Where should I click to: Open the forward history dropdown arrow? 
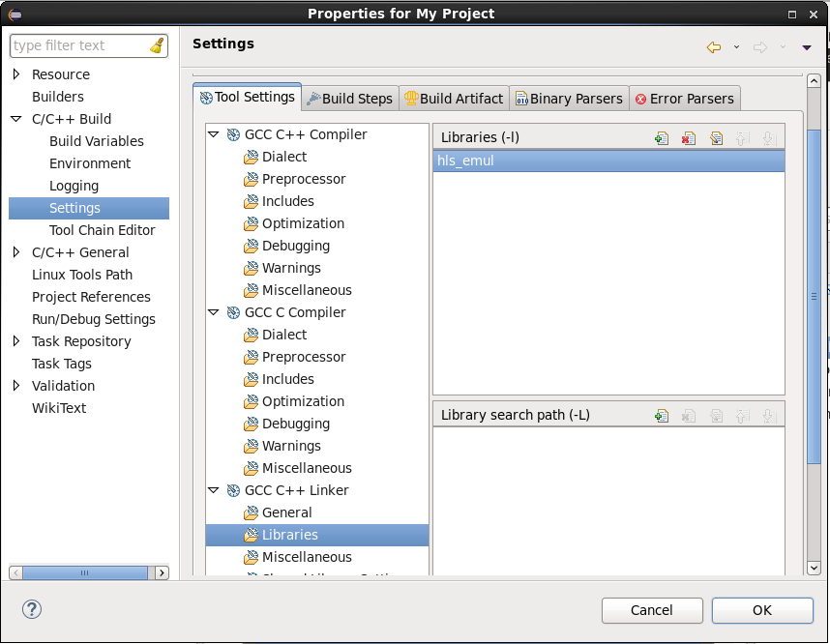[x=783, y=47]
